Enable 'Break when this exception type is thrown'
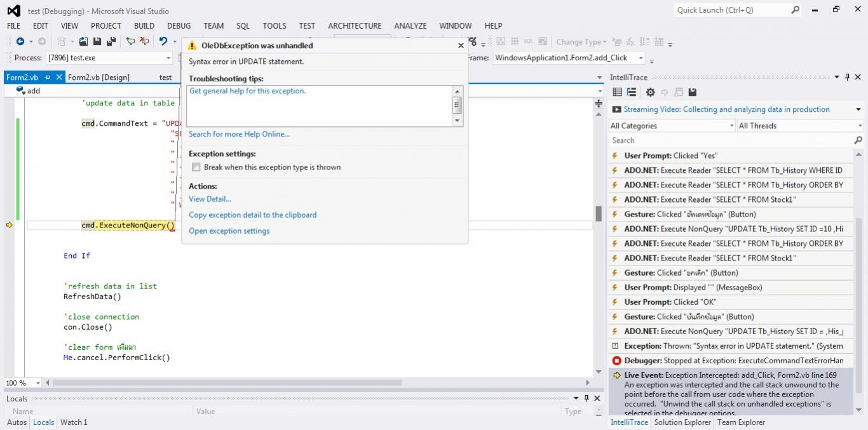868x430 pixels. [x=196, y=168]
